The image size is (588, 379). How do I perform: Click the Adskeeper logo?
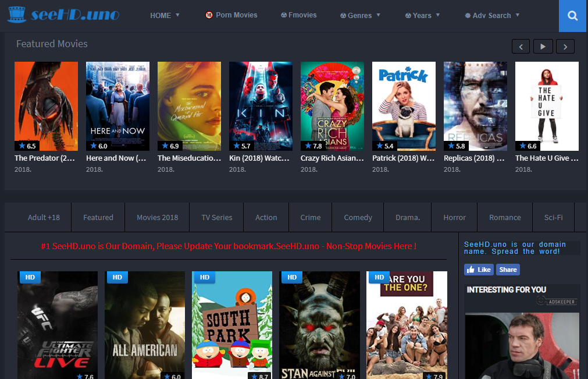pyautogui.click(x=557, y=301)
